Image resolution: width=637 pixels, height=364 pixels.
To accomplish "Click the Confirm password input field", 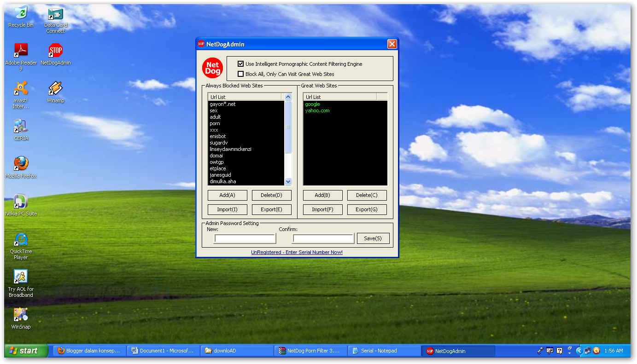I will pyautogui.click(x=323, y=239).
